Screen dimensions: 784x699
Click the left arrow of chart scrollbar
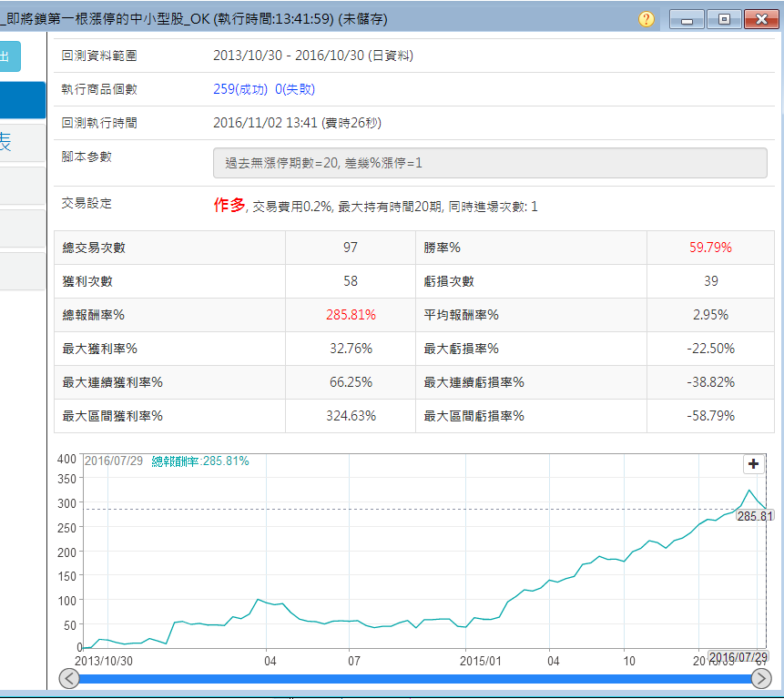(69, 678)
